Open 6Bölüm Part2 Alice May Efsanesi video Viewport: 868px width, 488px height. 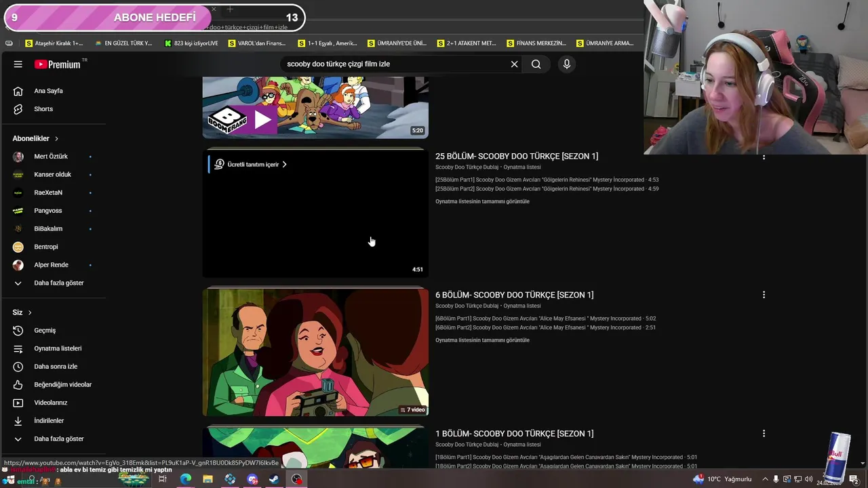point(545,327)
